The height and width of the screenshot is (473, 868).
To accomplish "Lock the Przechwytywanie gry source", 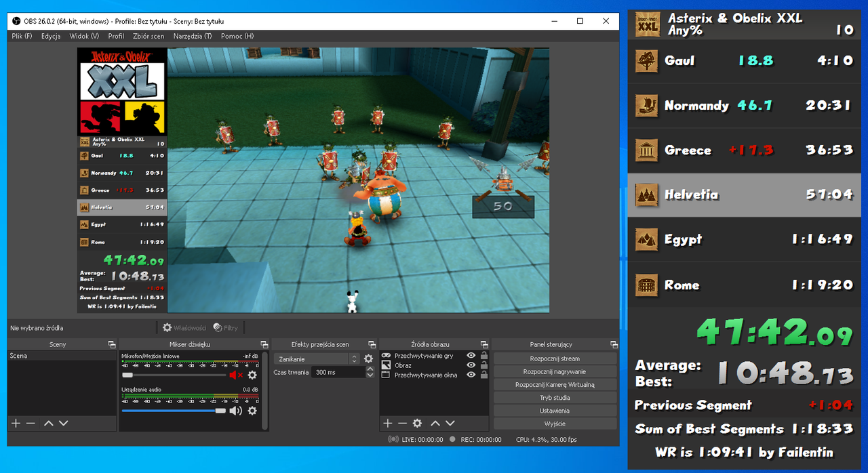I will (484, 356).
